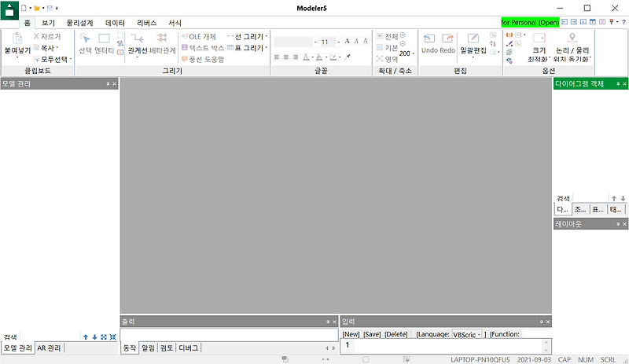Image resolution: width=629 pixels, height=364 pixels.
Task: Zoom to fit all (전체)
Action: tap(387, 36)
